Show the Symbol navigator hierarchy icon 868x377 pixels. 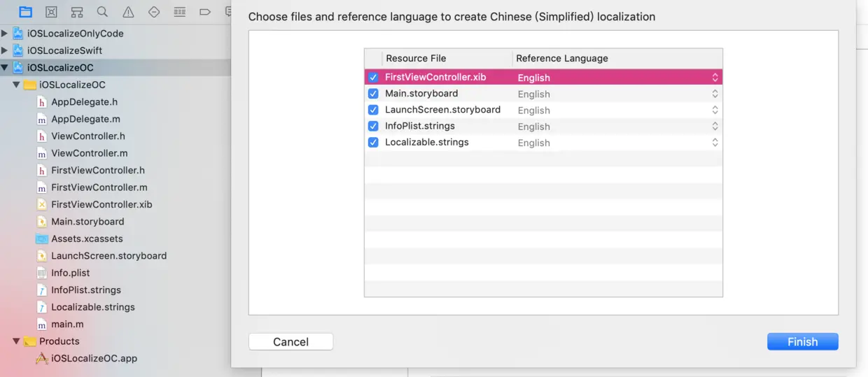tap(77, 12)
